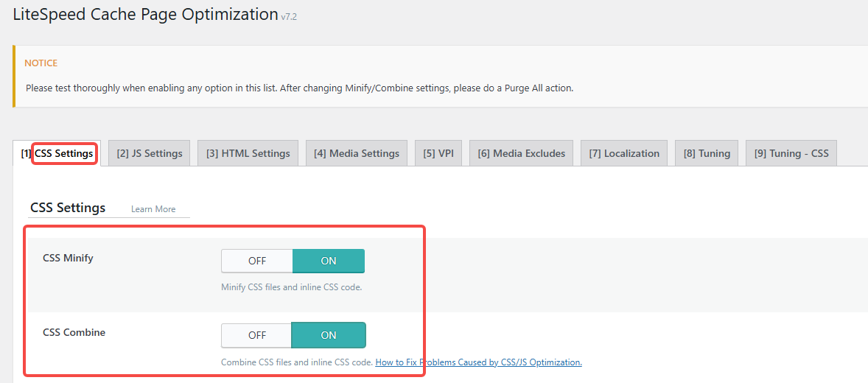Select the [8] Tuning tab

click(706, 153)
